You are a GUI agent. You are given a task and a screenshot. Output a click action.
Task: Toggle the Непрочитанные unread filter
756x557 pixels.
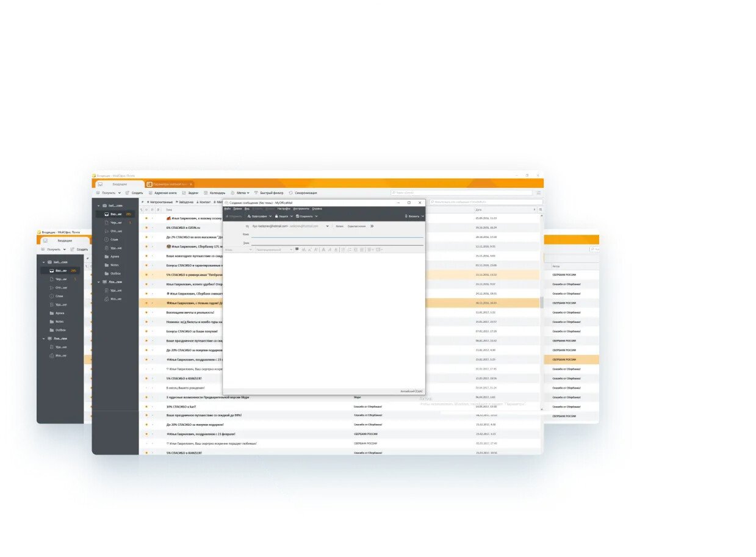click(160, 202)
